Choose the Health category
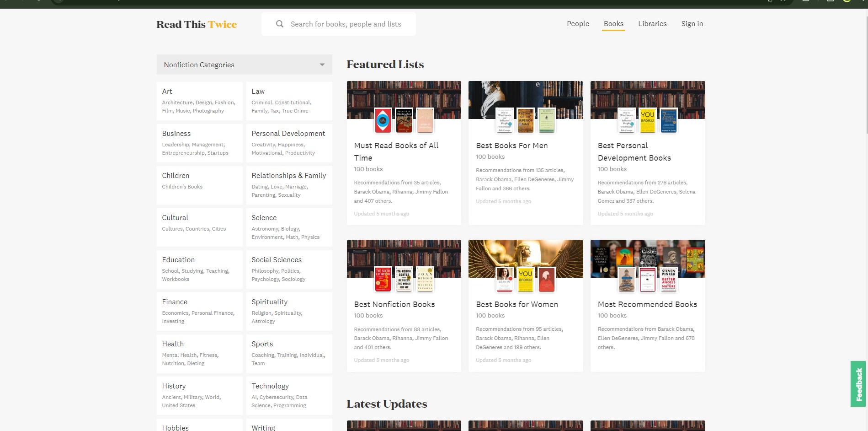868x431 pixels. 199,354
